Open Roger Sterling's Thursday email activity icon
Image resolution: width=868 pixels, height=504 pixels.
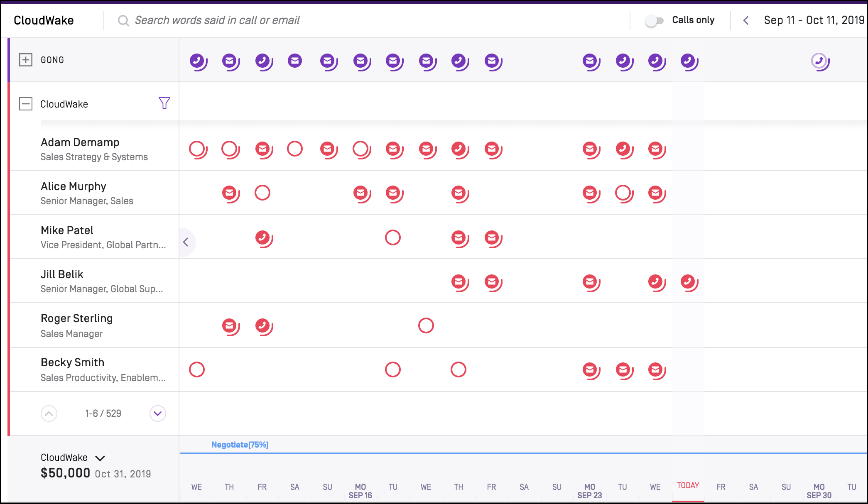230,326
